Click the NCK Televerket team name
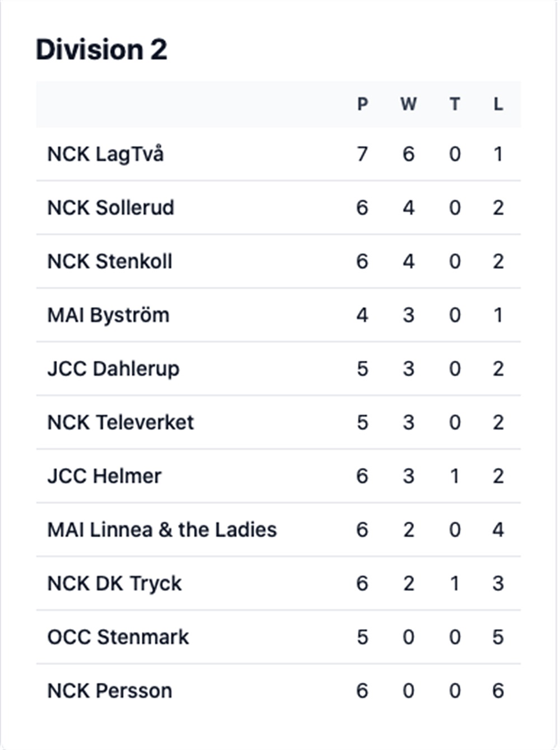Image resolution: width=560 pixels, height=750 pixels. [120, 422]
